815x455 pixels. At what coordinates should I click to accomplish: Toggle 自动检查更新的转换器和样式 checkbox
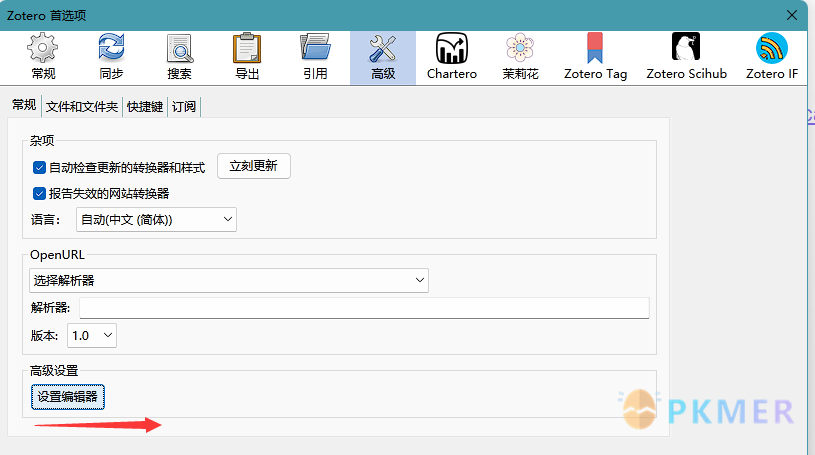point(39,167)
